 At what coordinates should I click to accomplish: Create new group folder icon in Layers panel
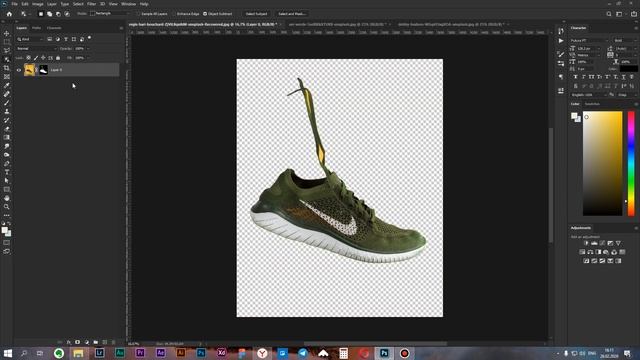[96, 342]
